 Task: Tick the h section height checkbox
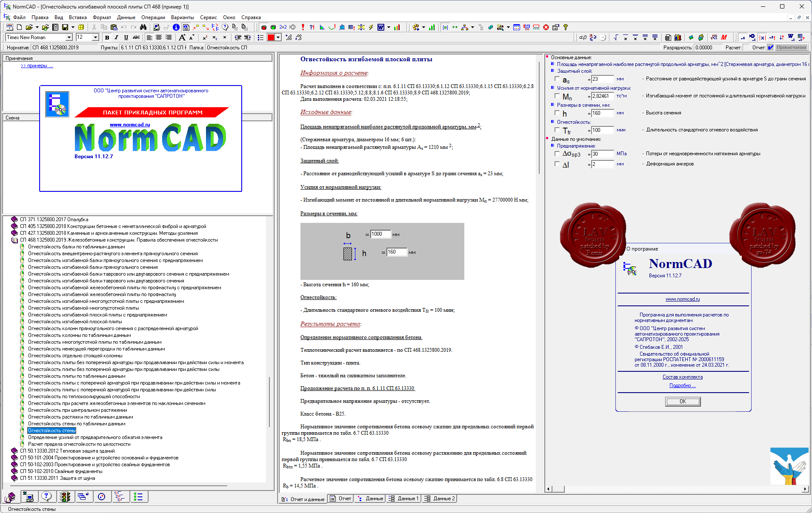557,113
